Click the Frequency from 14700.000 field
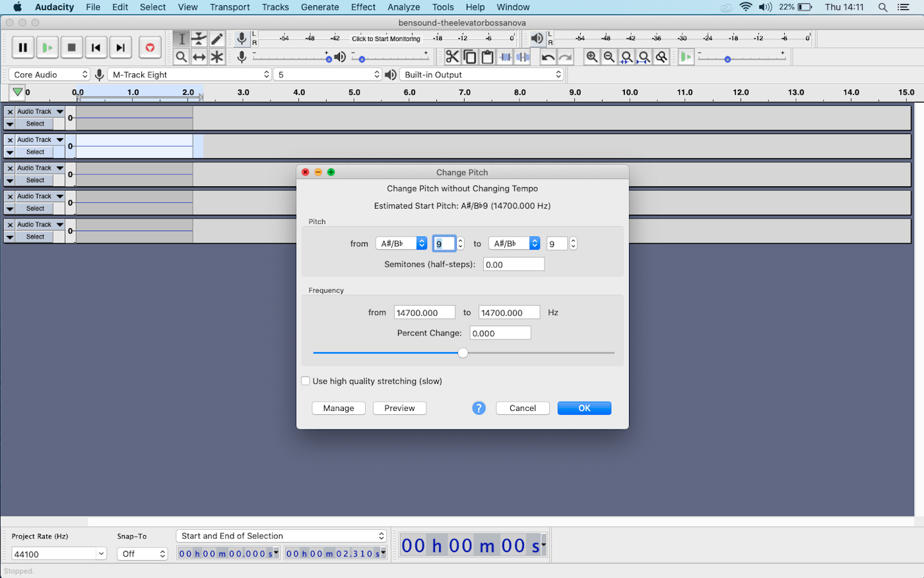 [424, 312]
